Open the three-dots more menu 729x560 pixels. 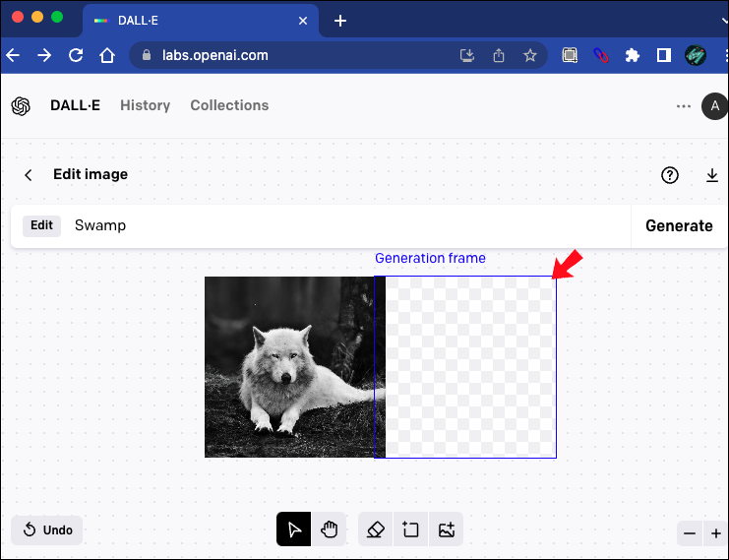point(684,106)
